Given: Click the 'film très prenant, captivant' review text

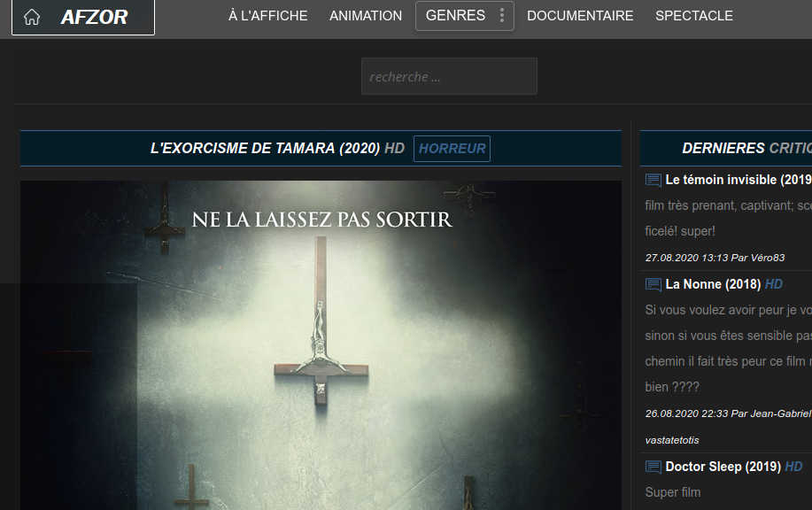Looking at the screenshot, I should (728, 218).
